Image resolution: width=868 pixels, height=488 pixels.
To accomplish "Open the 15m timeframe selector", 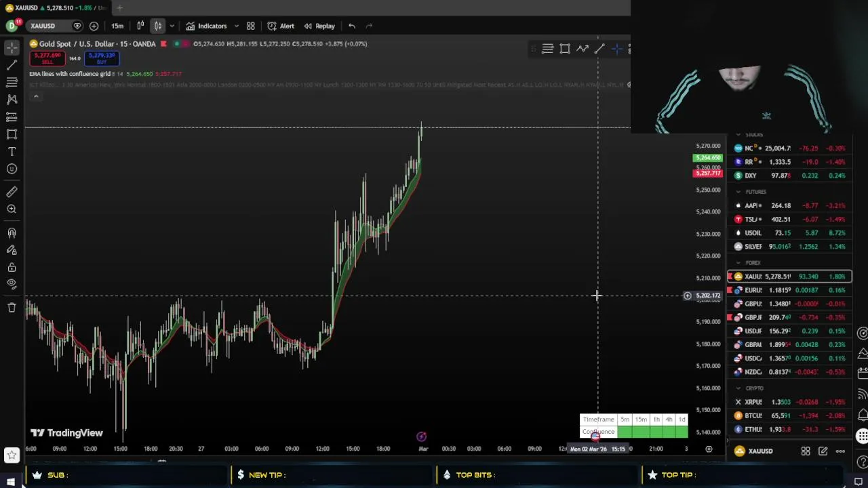I will pos(117,26).
